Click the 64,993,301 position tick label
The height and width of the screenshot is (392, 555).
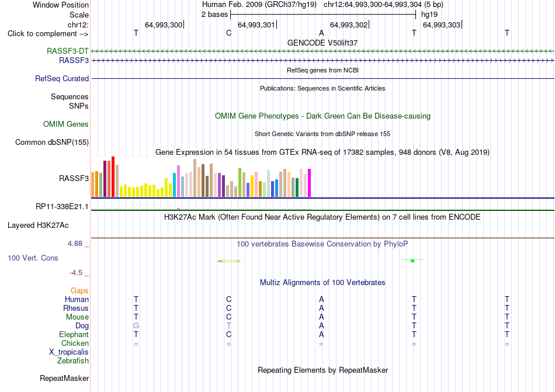click(256, 25)
